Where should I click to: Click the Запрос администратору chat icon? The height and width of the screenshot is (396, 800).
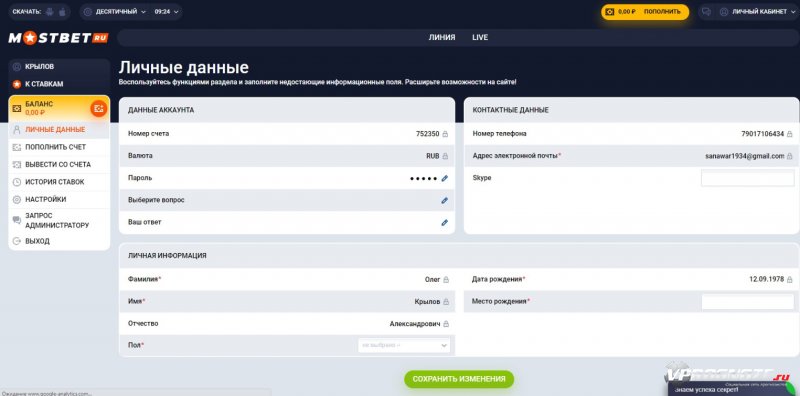point(17,220)
